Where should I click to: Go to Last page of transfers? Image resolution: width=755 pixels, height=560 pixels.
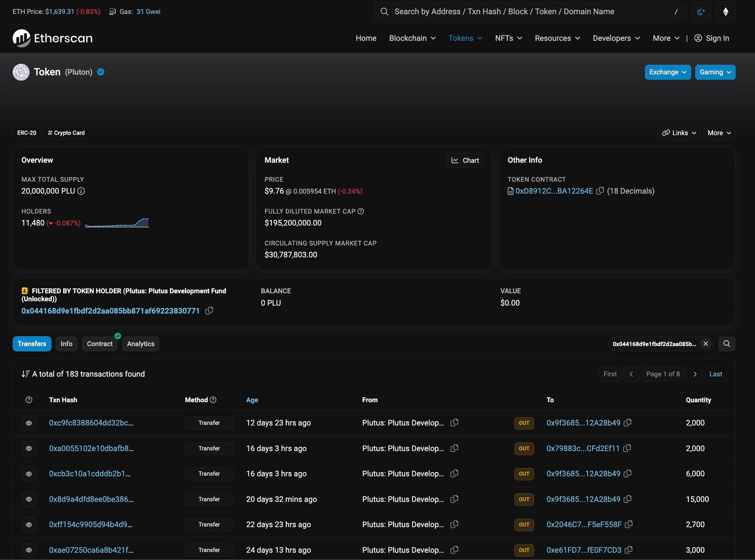point(715,374)
